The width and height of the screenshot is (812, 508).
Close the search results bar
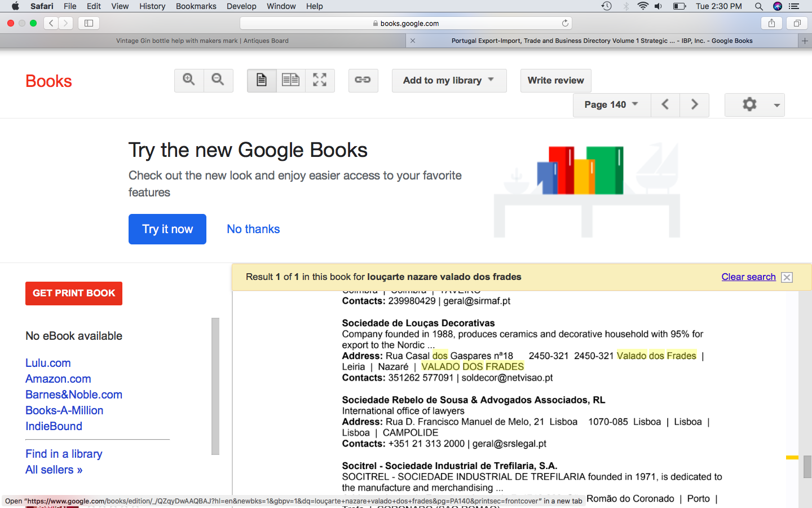(787, 277)
